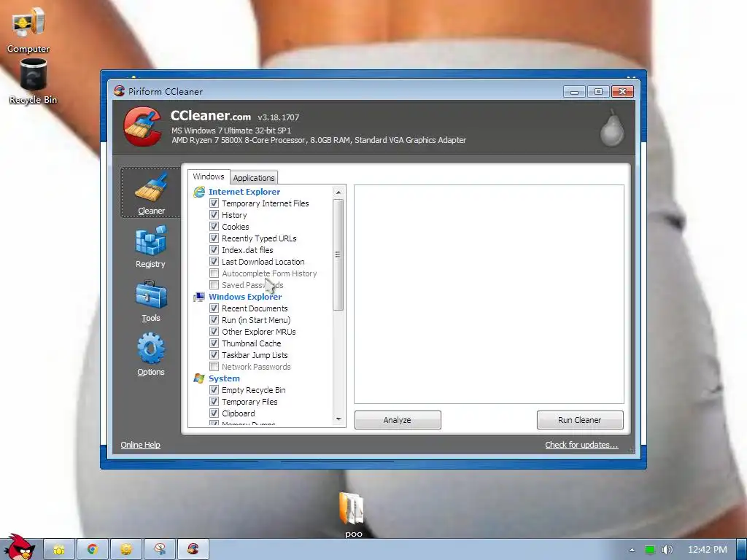Image resolution: width=747 pixels, height=560 pixels.
Task: Click the list scroll down arrow
Action: (338, 419)
